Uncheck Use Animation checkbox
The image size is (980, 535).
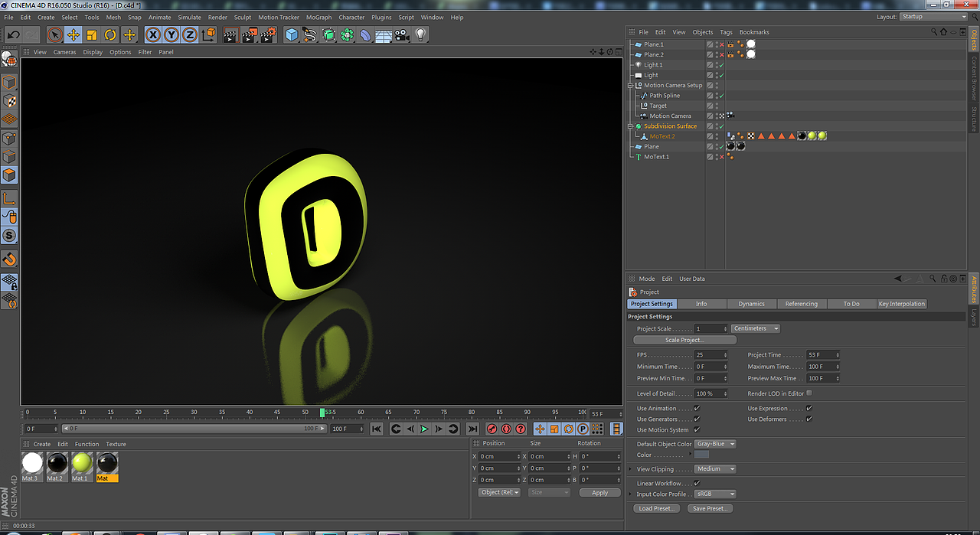click(697, 409)
